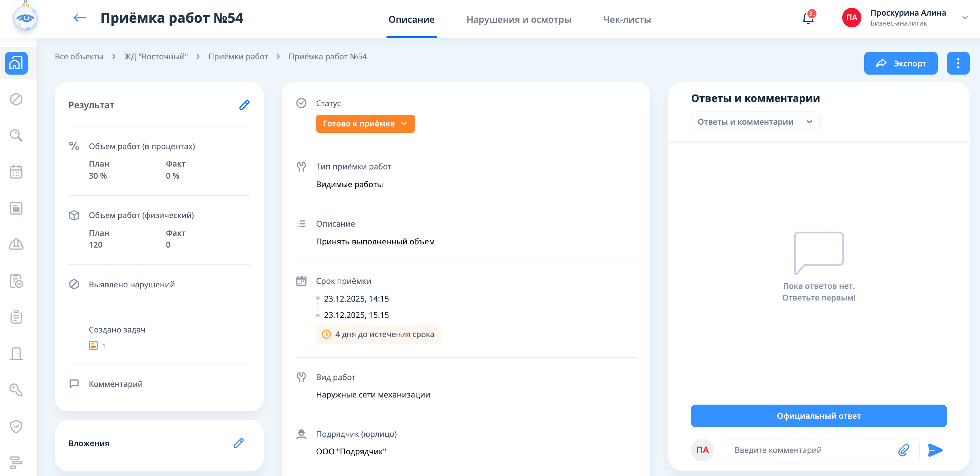This screenshot has width=980, height=476.
Task: Click the pencil icon in the Вложения card
Action: [239, 443]
